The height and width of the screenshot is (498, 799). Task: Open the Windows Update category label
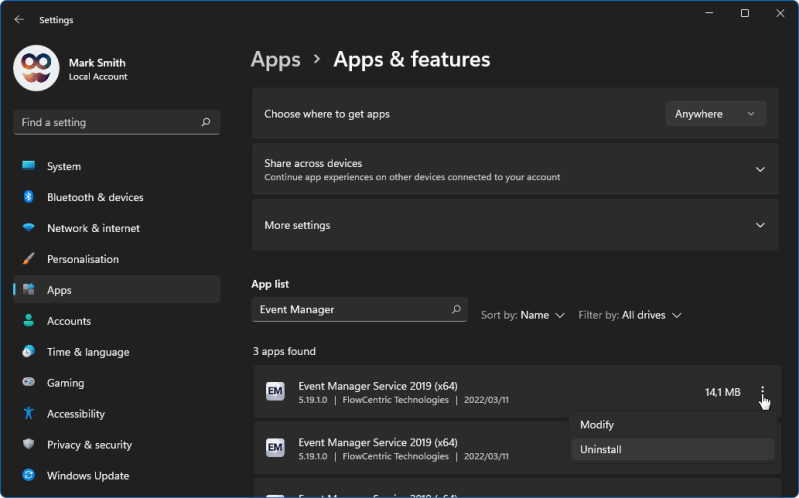coord(88,476)
